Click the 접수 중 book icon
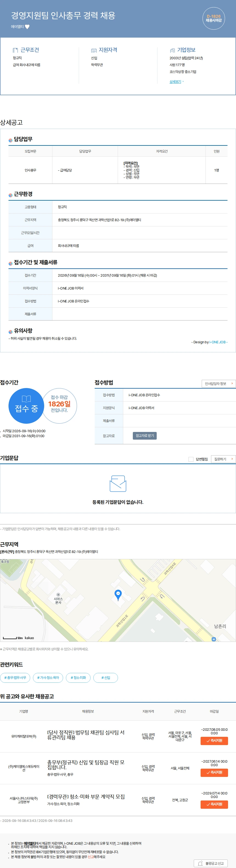Image resolution: width=236 pixels, height=868 pixels. [x=26, y=399]
